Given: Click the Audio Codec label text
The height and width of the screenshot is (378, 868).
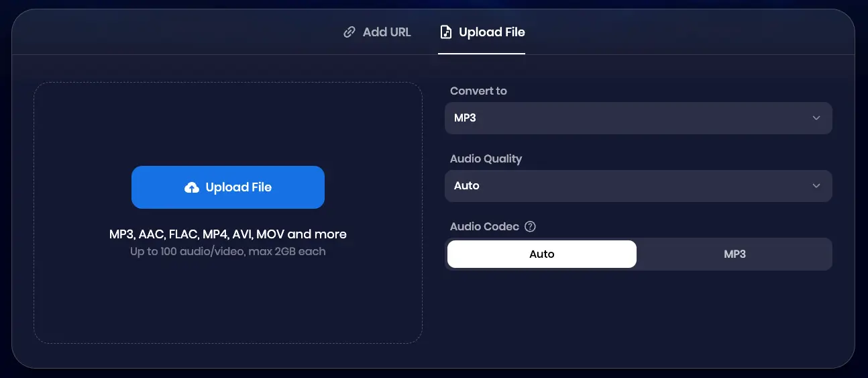Looking at the screenshot, I should click(x=484, y=227).
